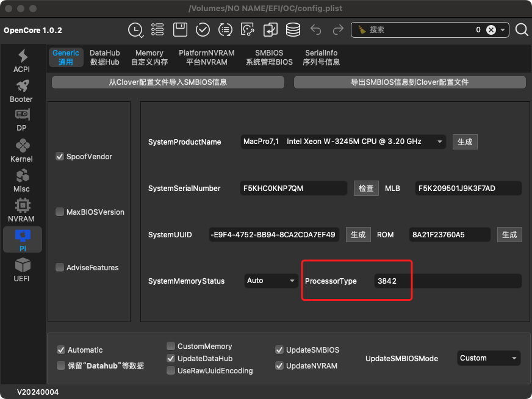Open the ACPI section in sidebar
This screenshot has width=532, height=399.
tap(22, 61)
